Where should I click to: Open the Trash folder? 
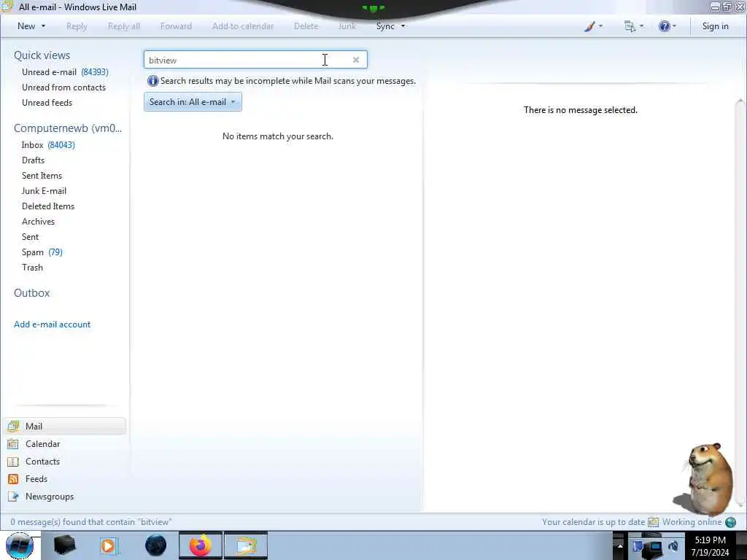pyautogui.click(x=32, y=267)
